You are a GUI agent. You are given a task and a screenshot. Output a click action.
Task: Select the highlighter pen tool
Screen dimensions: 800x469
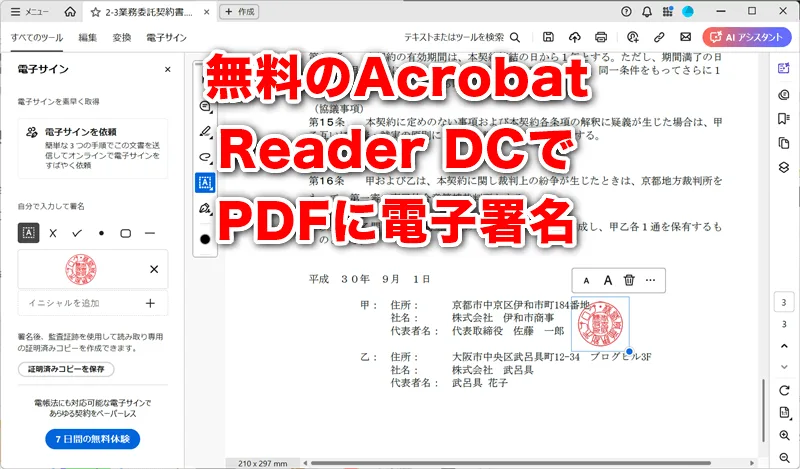point(205,132)
